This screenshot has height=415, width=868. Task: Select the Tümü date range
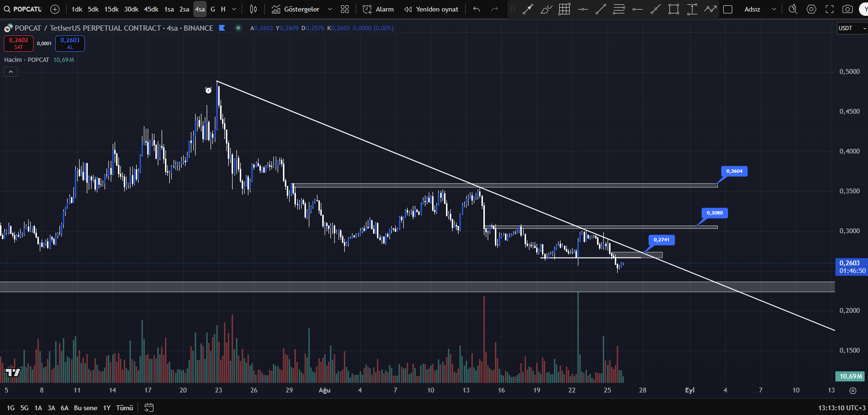point(124,408)
